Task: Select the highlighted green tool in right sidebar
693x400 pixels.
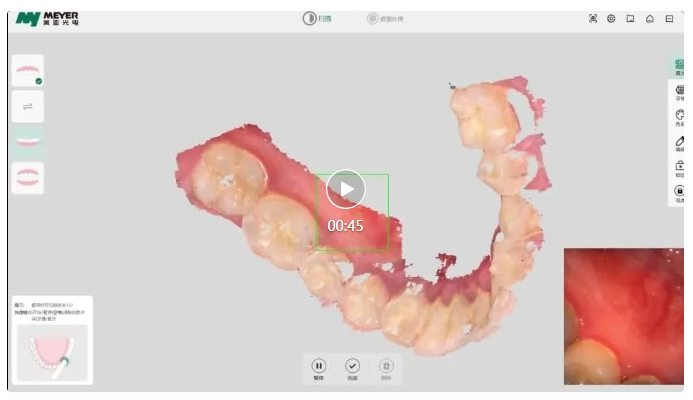Action: 680,66
